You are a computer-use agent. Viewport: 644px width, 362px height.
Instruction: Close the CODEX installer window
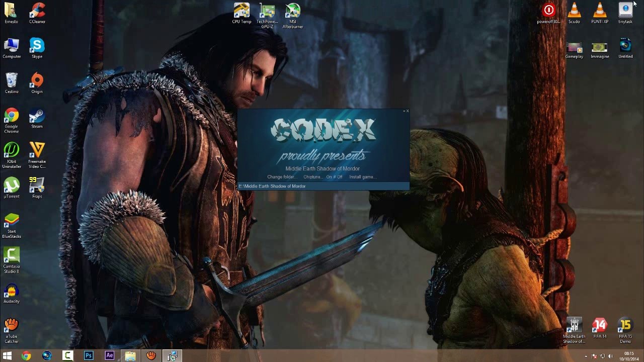pos(408,111)
